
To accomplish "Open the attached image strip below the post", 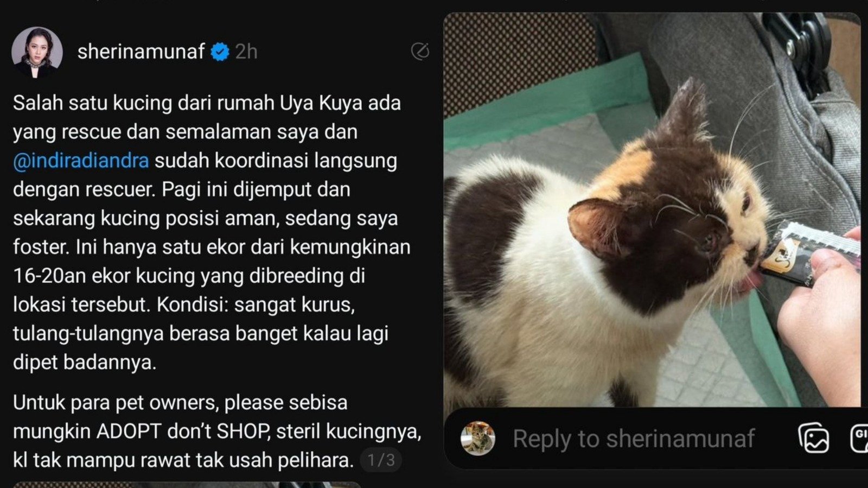I will click(187, 484).
